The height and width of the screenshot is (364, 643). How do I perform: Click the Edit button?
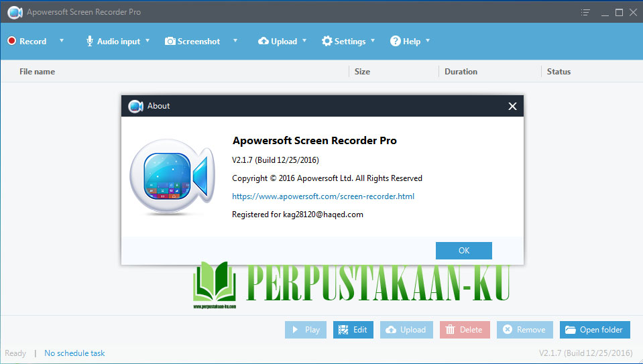coord(353,330)
